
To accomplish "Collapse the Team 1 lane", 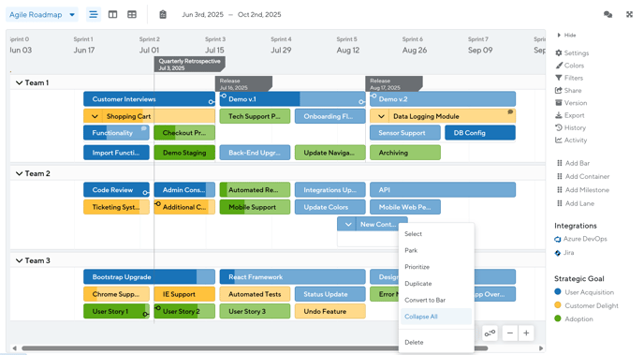I will 19,82.
